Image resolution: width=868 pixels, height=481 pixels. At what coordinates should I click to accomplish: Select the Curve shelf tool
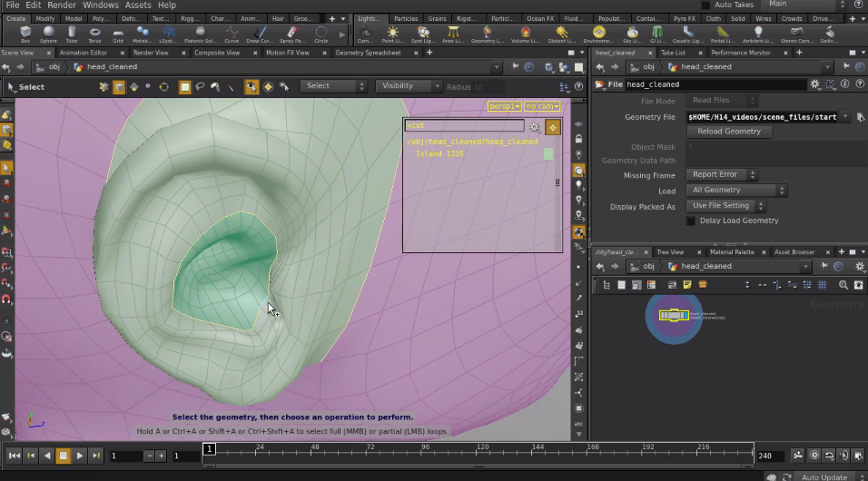click(232, 34)
